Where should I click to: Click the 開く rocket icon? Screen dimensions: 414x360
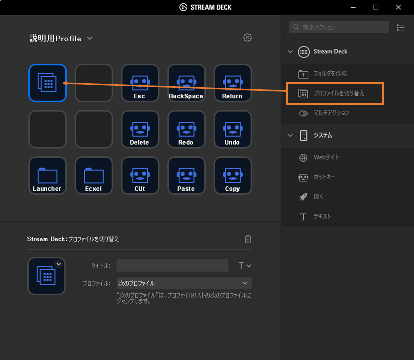point(303,197)
